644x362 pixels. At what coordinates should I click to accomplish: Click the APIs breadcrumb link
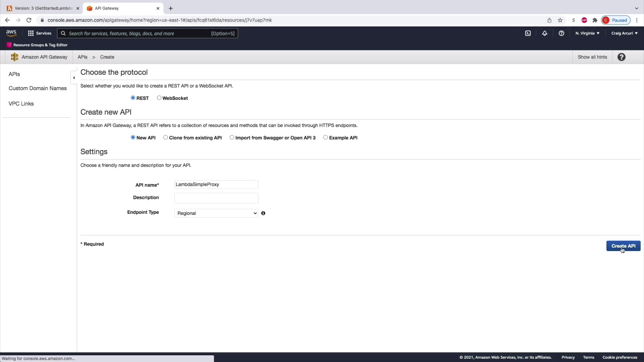(x=82, y=57)
